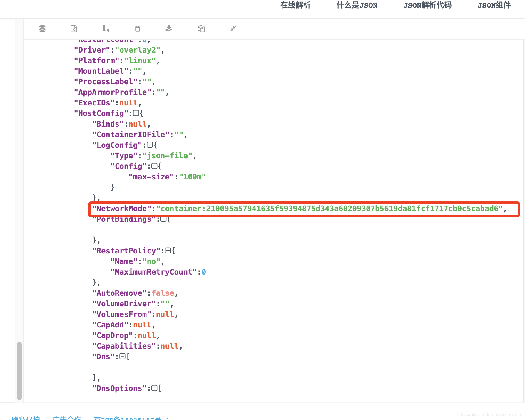
Task: Collapse the RestartPolicy object node
Action: click(x=168, y=251)
